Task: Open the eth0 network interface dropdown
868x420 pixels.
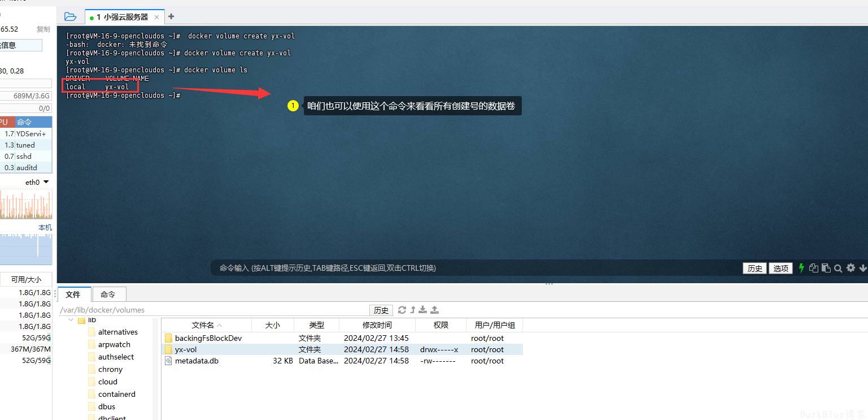Action: pyautogui.click(x=37, y=182)
